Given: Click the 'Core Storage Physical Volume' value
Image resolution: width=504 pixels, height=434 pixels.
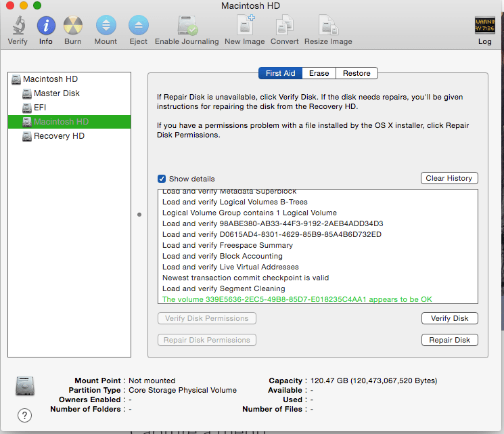Looking at the screenshot, I should [183, 390].
